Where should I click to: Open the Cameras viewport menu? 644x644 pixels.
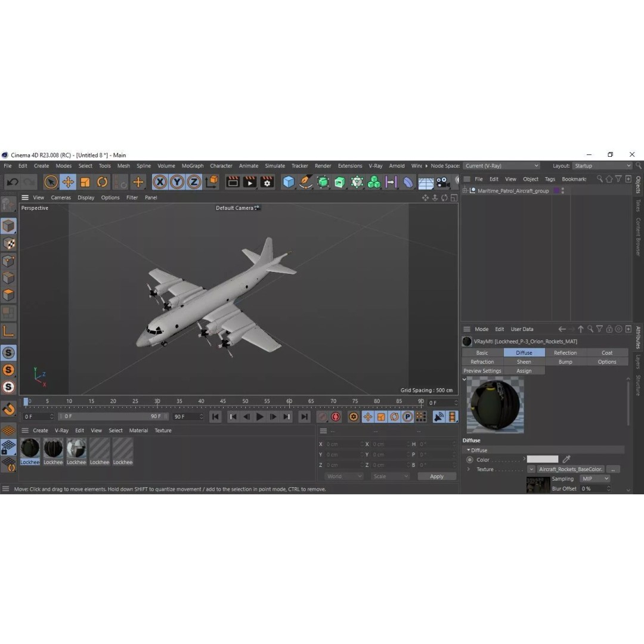click(61, 197)
